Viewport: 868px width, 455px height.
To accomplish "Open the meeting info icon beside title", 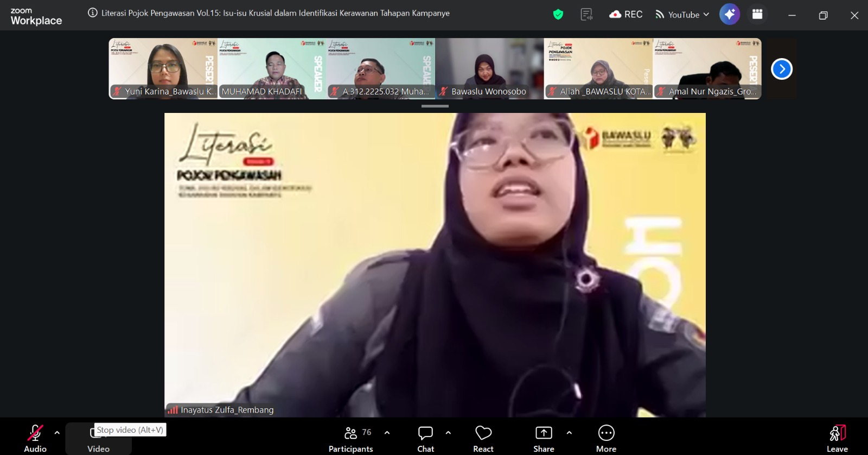I will point(93,13).
